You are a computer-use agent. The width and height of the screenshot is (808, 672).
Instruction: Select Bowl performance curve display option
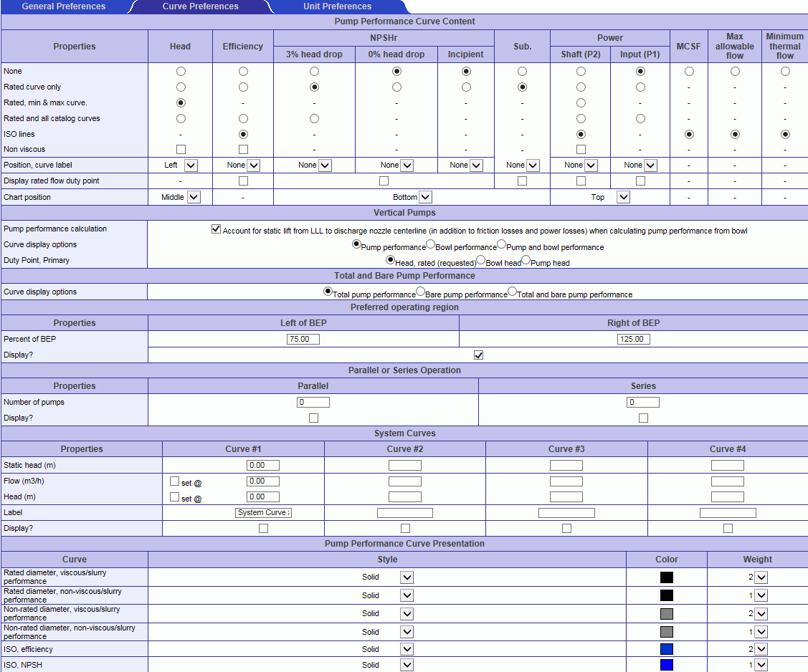tap(430, 244)
